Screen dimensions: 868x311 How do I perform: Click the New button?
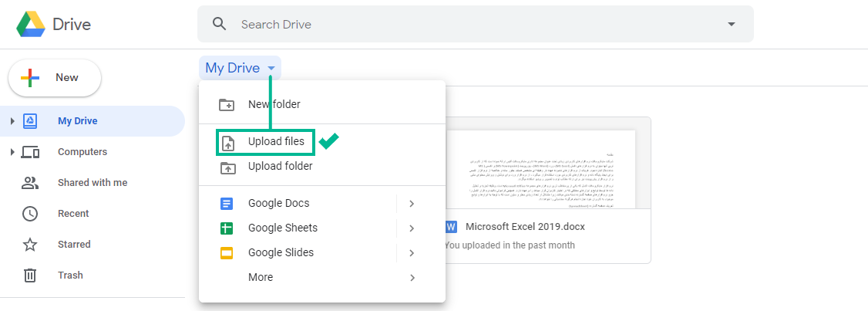55,78
